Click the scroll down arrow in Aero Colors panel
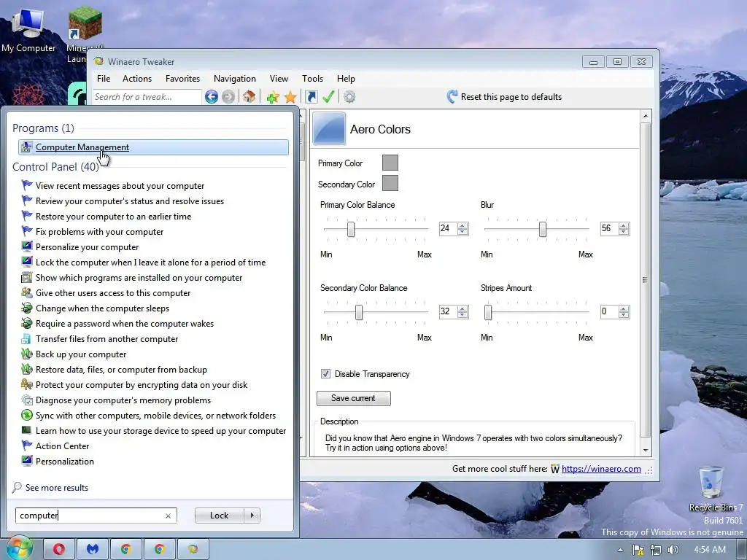Screen dimensions: 747x560 [646, 451]
